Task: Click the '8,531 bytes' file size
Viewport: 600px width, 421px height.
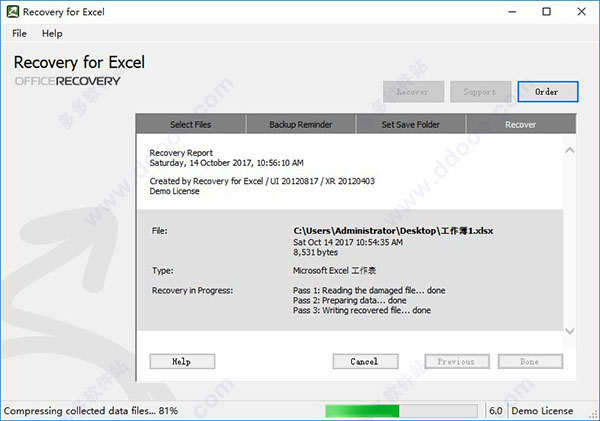Action: coord(315,252)
